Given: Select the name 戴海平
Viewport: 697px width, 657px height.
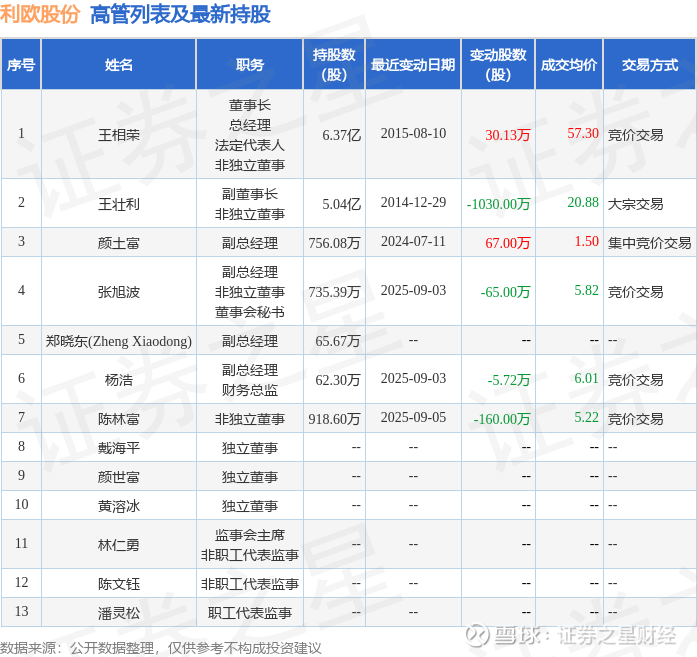Looking at the screenshot, I should [x=119, y=448].
